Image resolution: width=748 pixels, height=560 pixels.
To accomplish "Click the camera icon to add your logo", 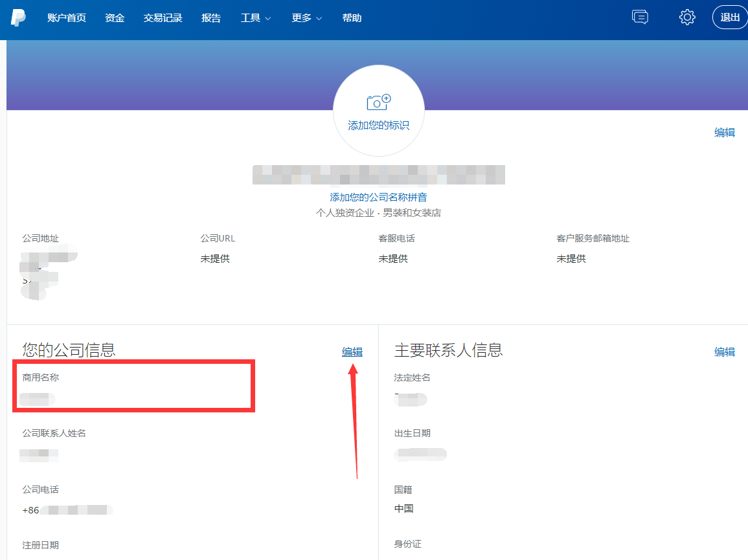I will [378, 102].
